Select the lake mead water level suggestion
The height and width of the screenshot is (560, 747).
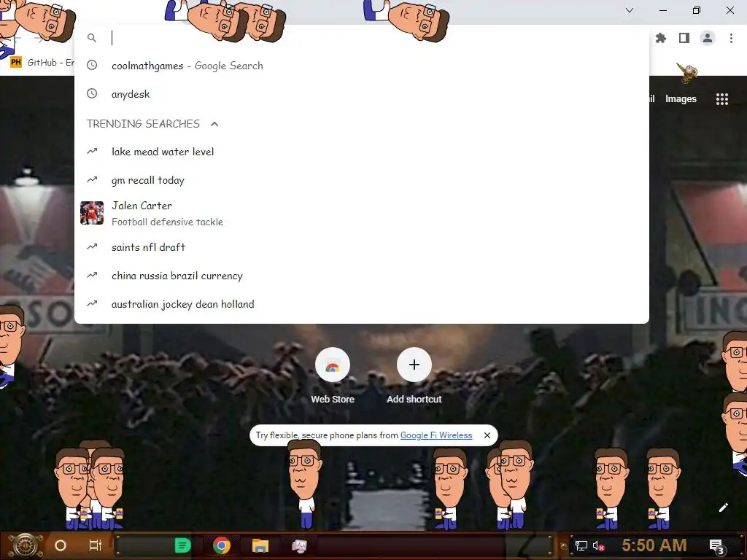pos(362,152)
